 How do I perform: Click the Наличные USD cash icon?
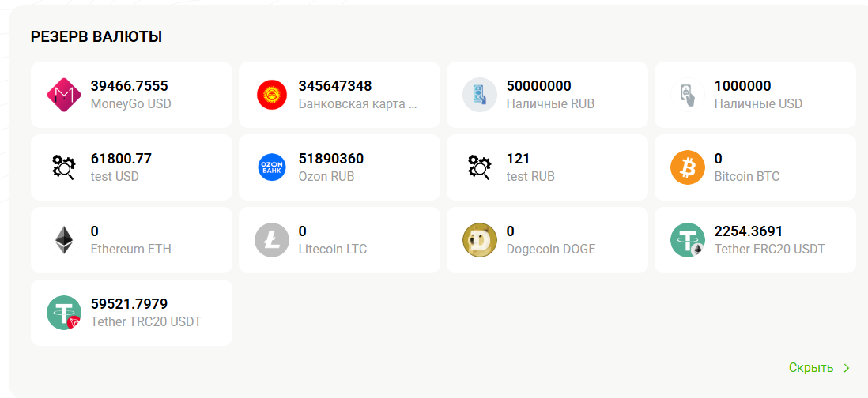[688, 95]
